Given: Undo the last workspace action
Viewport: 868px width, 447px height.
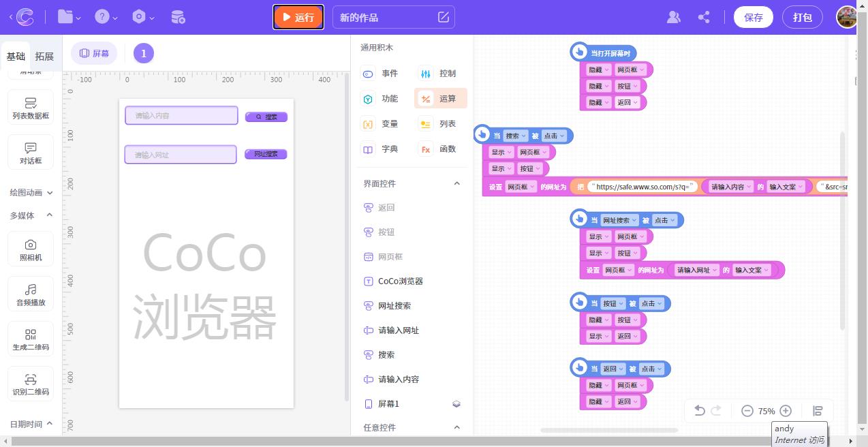Looking at the screenshot, I should [699, 411].
